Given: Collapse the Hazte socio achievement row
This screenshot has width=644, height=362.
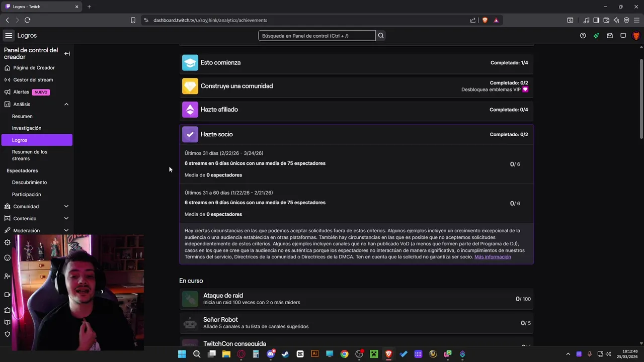Looking at the screenshot, I should [356, 134].
